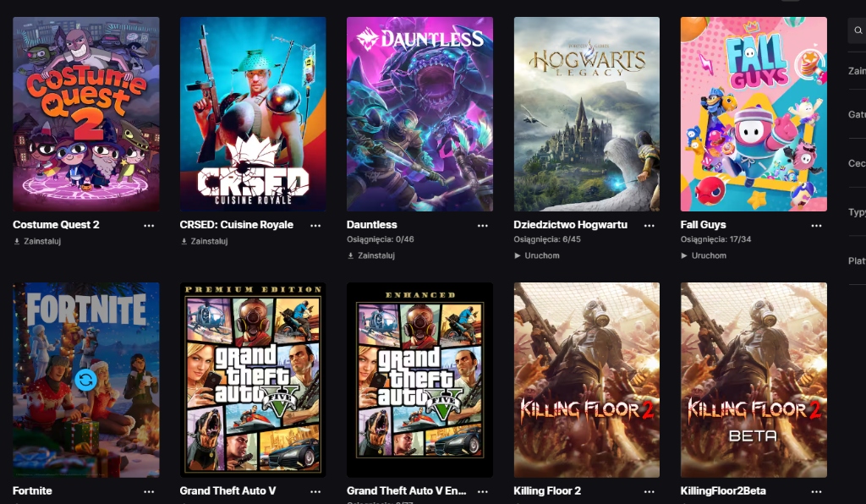Open Killing Floor 2 three-dot menu
The height and width of the screenshot is (504, 866).
(x=649, y=491)
